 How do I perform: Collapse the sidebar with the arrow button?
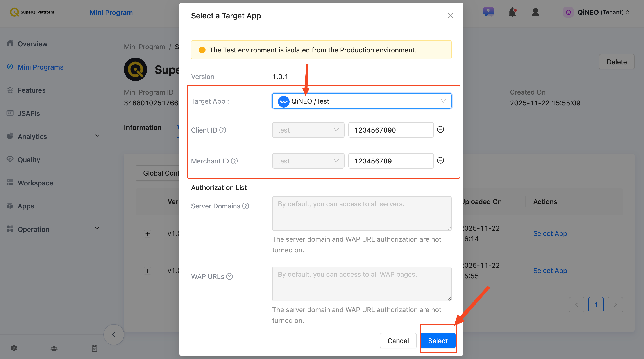pyautogui.click(x=114, y=334)
